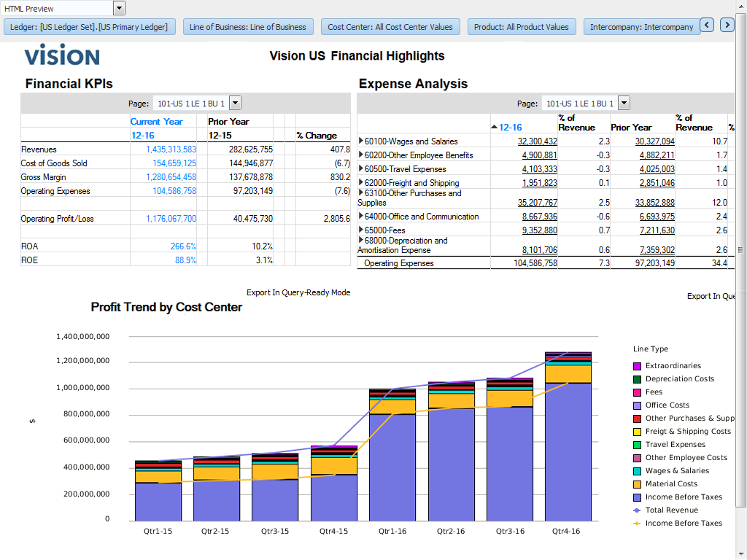The image size is (747, 560).
Task: Select the Ledger dimension tab
Action: pos(89,27)
